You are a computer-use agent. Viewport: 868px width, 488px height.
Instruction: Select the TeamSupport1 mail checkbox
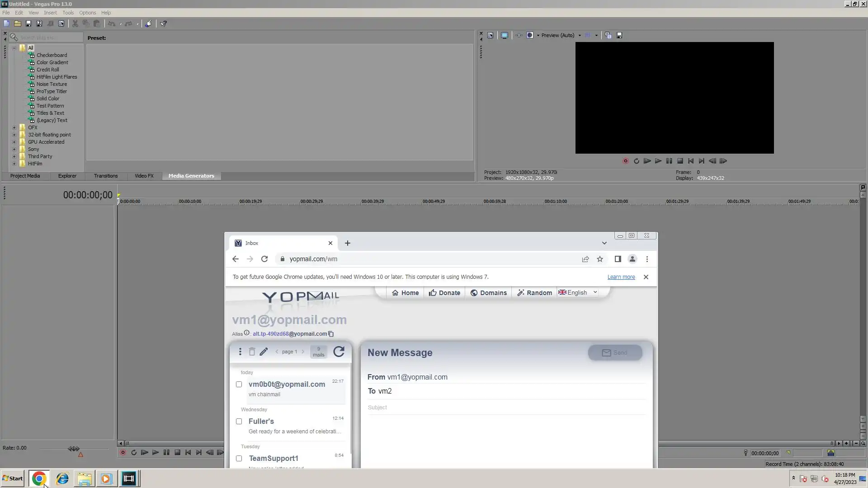point(239,459)
